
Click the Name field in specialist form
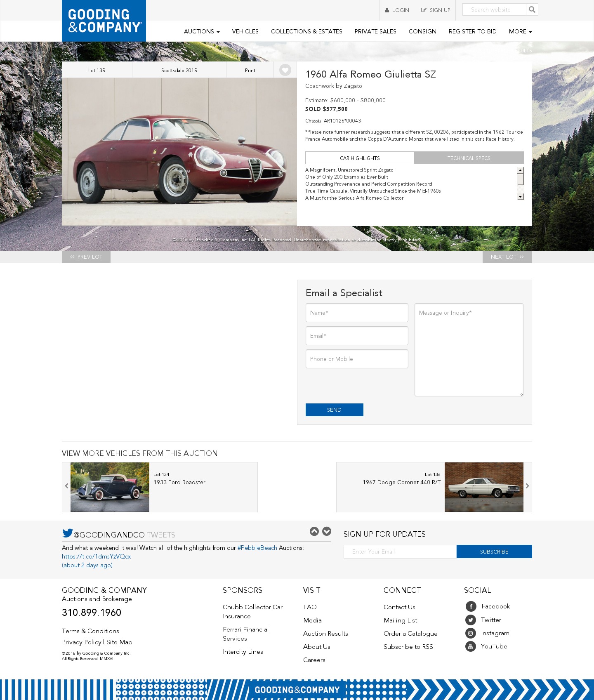click(357, 313)
